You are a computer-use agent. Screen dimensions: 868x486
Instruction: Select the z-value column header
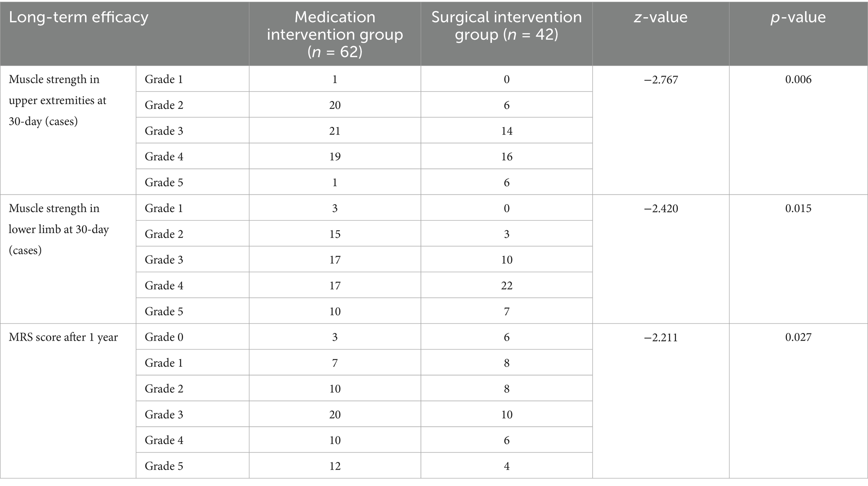pyautogui.click(x=661, y=18)
